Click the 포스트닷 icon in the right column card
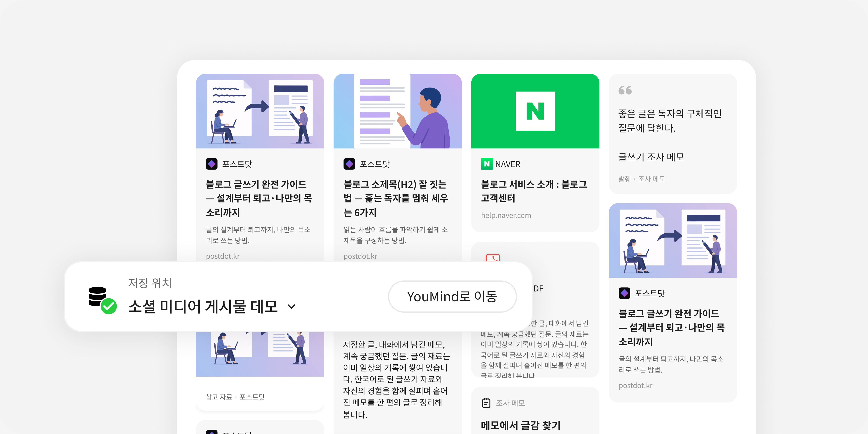The height and width of the screenshot is (434, 868). click(x=624, y=293)
